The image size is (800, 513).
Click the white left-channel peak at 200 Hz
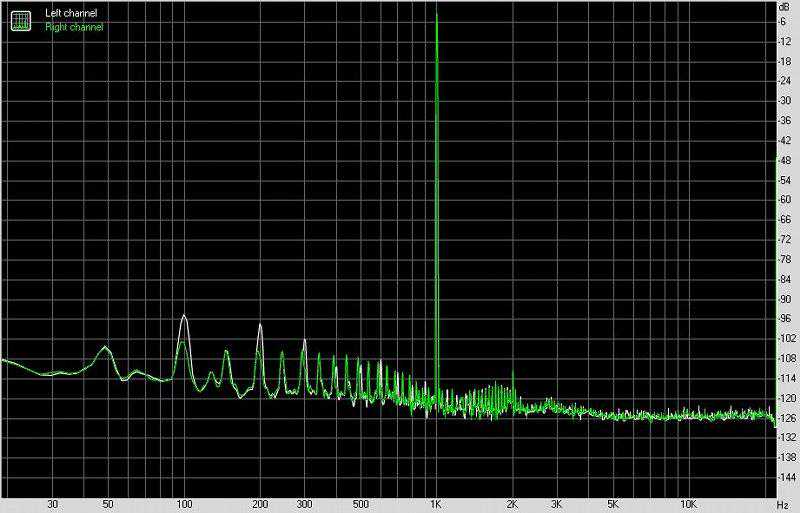pyautogui.click(x=260, y=325)
